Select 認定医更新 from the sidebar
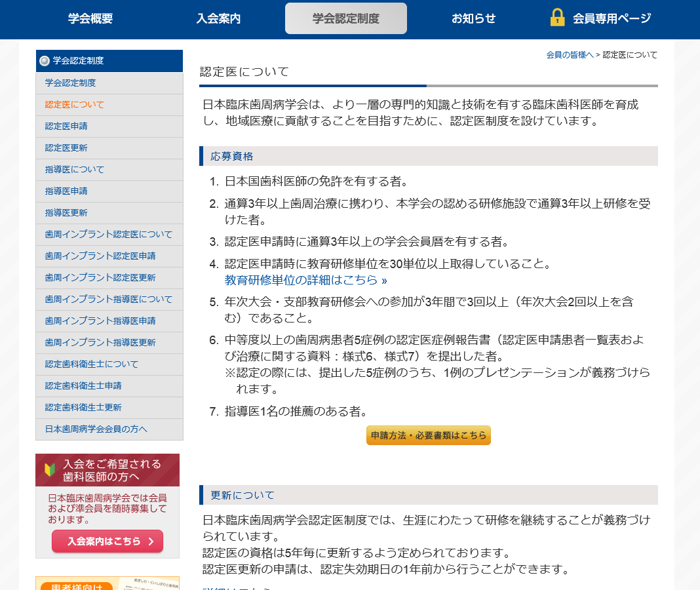The width and height of the screenshot is (700, 590). 66,147
